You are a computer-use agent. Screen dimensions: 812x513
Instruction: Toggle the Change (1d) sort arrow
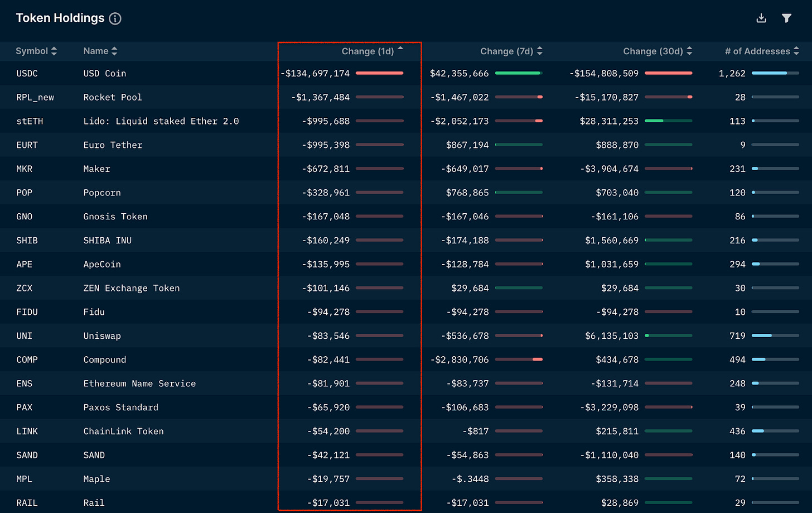[400, 49]
